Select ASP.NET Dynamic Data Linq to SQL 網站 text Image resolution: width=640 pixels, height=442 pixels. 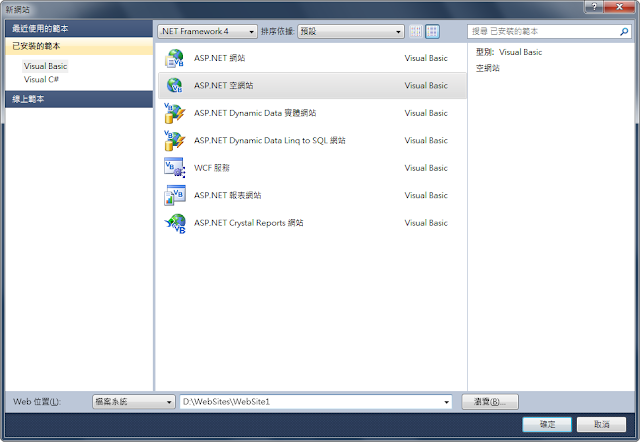(x=270, y=140)
